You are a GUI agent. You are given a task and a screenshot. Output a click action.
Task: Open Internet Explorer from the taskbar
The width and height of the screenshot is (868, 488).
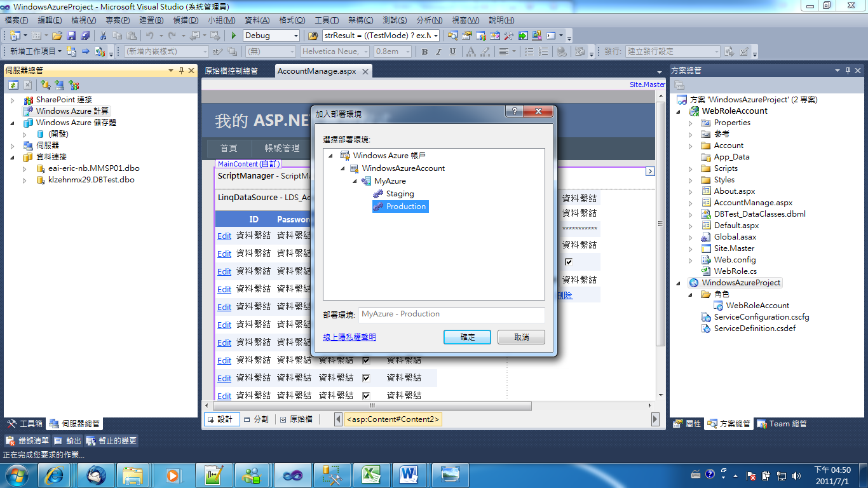(x=53, y=475)
